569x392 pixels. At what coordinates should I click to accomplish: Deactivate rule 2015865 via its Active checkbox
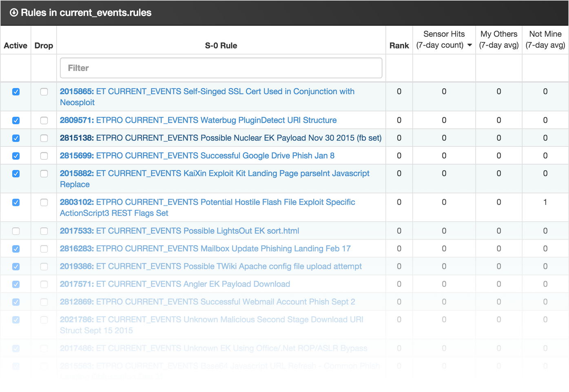click(15, 92)
